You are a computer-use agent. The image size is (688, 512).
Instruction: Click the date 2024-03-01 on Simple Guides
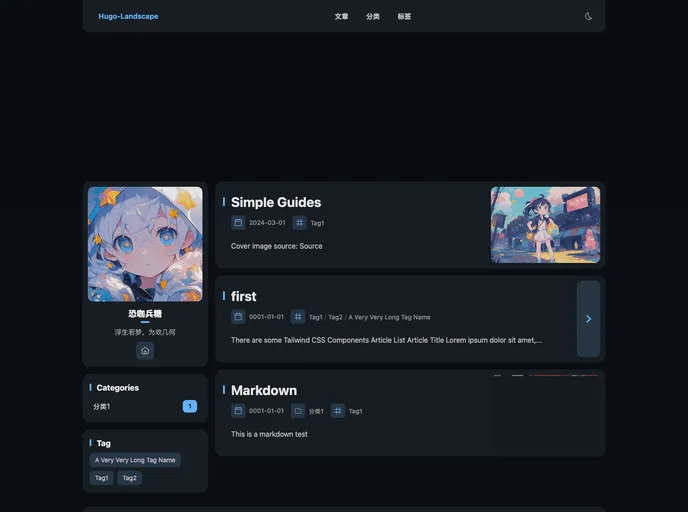point(267,223)
